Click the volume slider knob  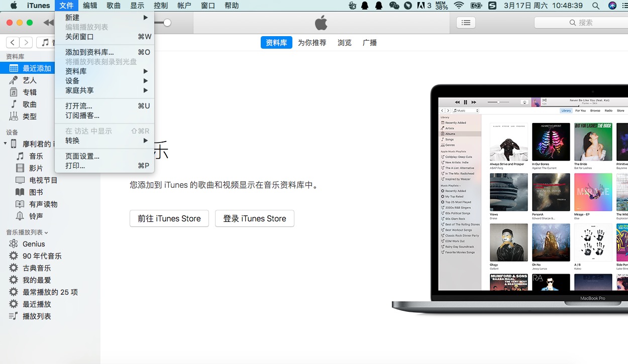coord(167,23)
